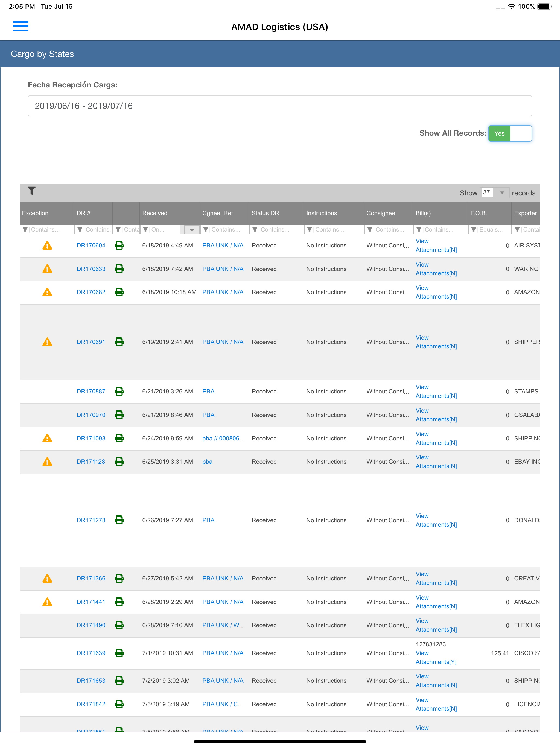This screenshot has width=560, height=747.
Task: Click the bill number 127831283
Action: pos(431,644)
